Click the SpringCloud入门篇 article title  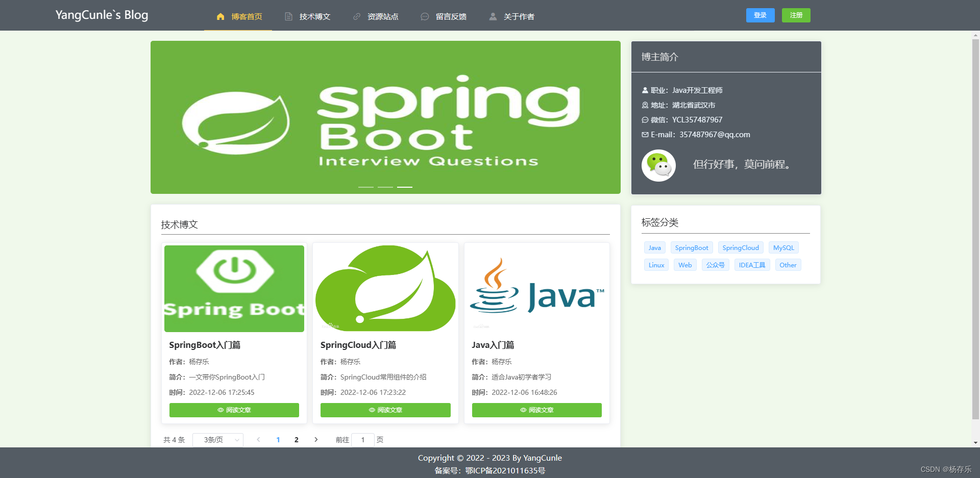pos(358,345)
